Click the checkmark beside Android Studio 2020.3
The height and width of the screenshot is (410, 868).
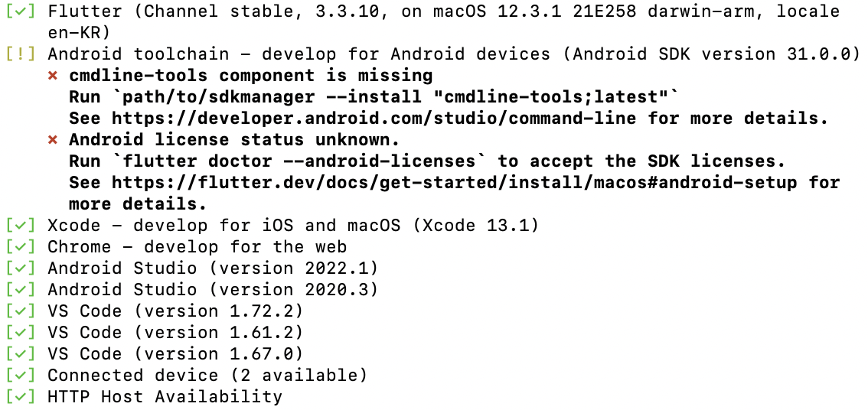point(21,290)
